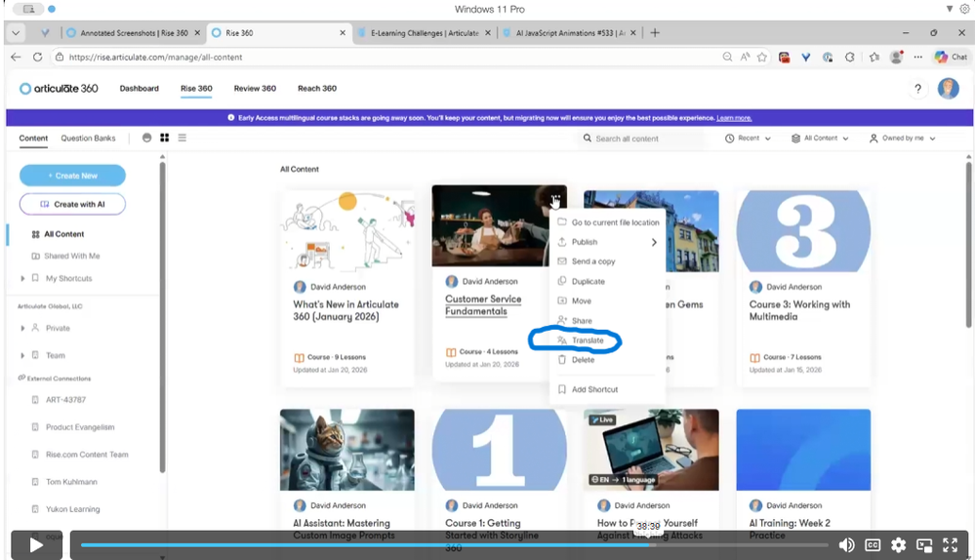Switch to list view icon
Image resolution: width=975 pixels, height=560 pixels.
pyautogui.click(x=183, y=139)
